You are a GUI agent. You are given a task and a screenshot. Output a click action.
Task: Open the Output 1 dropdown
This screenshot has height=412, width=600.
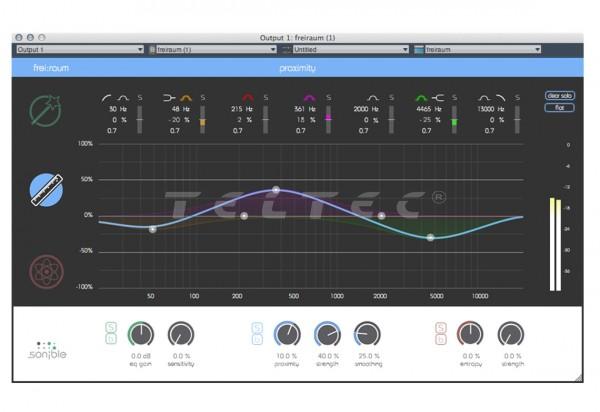tap(80, 48)
